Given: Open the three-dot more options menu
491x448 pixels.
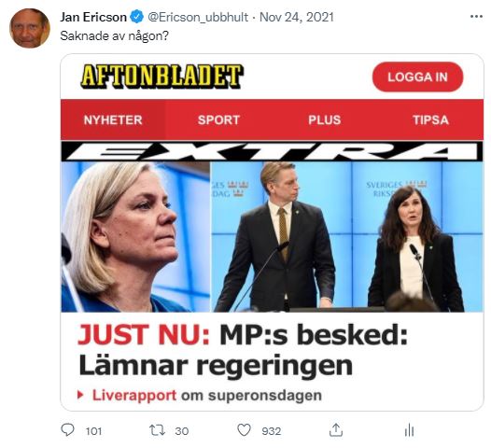Looking at the screenshot, I should [476, 17].
